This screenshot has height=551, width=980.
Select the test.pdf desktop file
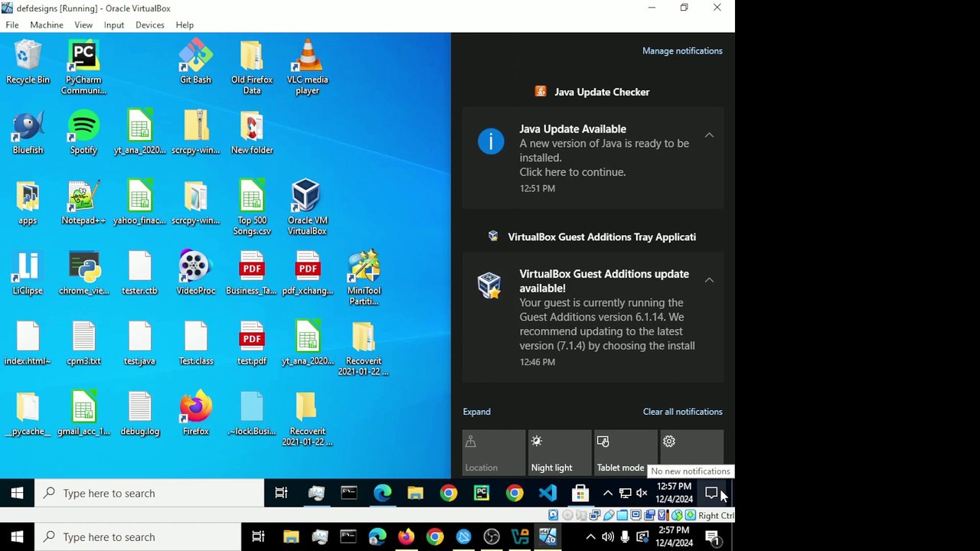tap(251, 344)
